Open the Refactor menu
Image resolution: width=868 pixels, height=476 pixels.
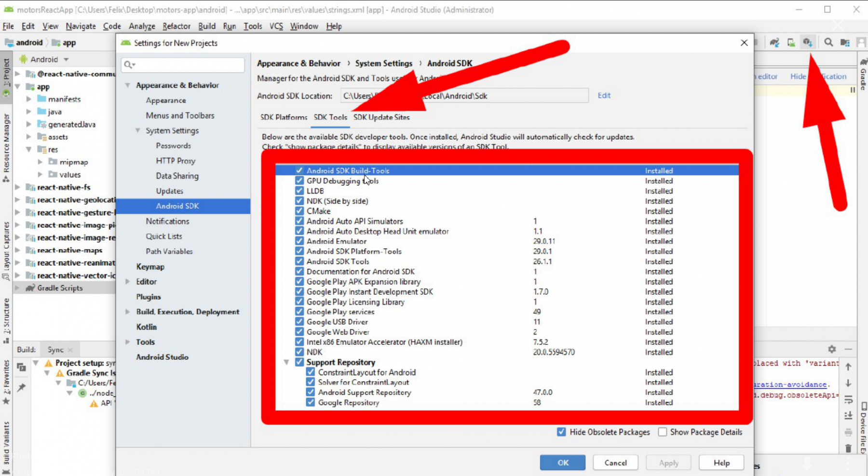(176, 26)
